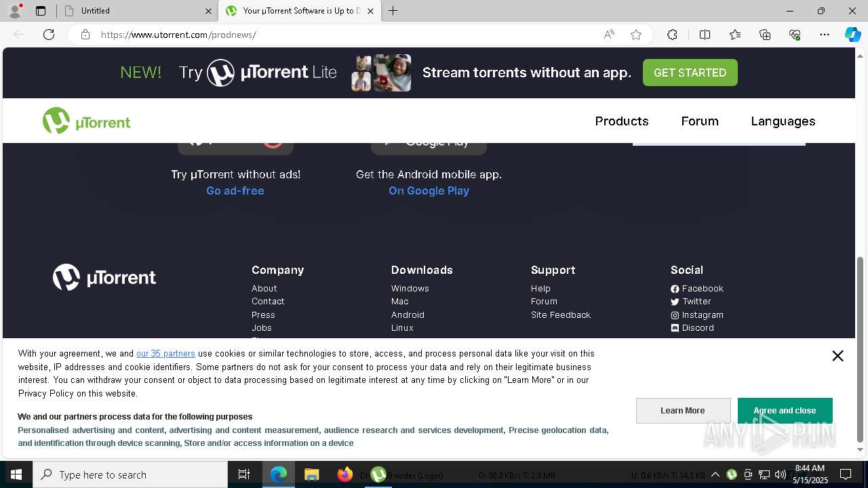Open the Mac download link
Viewport: 868px width, 488px height.
tap(400, 302)
